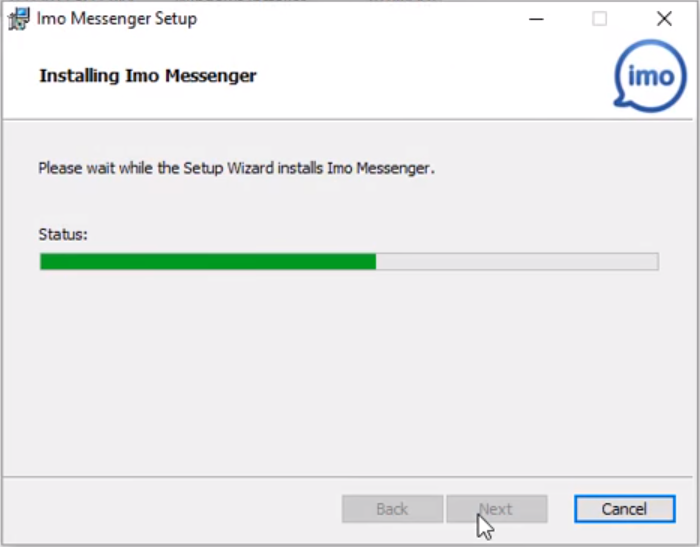Click the 'Status:' label
The height and width of the screenshot is (547, 700).
click(x=63, y=234)
